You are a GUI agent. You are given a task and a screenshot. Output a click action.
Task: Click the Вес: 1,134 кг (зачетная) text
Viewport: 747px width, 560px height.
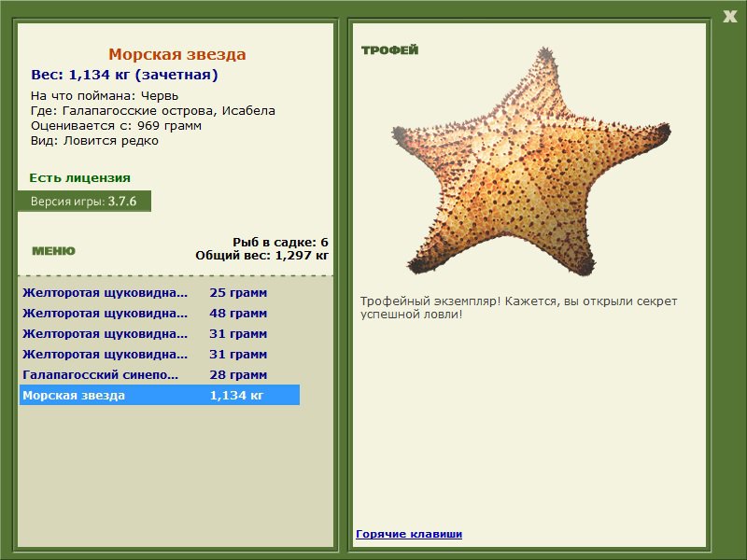tap(124, 75)
